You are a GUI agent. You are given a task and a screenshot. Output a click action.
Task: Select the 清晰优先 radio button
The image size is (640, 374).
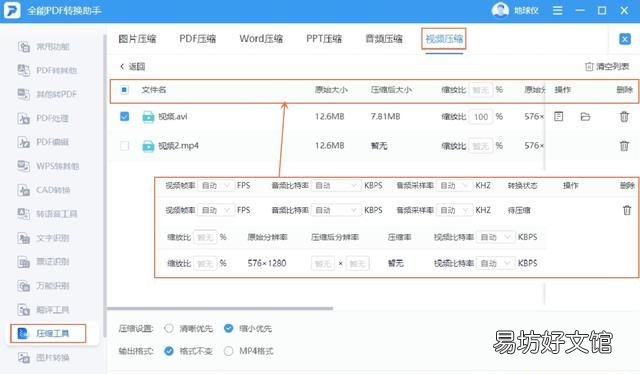click(x=169, y=328)
